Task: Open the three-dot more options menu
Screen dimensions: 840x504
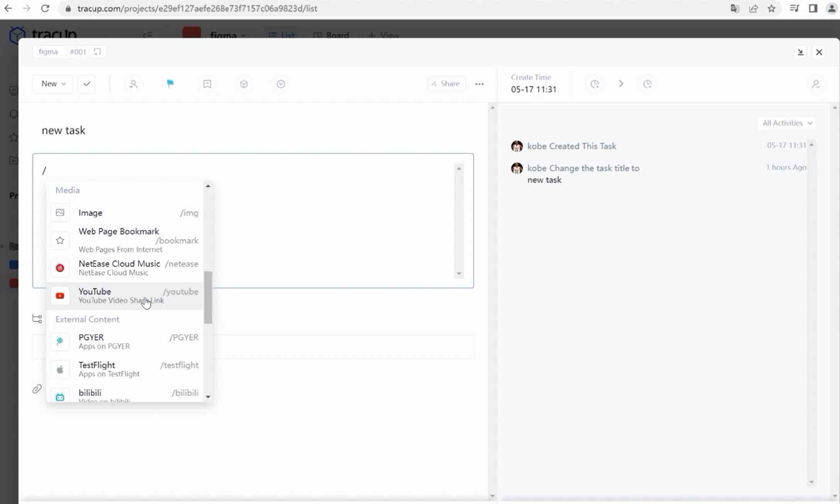Action: [479, 84]
